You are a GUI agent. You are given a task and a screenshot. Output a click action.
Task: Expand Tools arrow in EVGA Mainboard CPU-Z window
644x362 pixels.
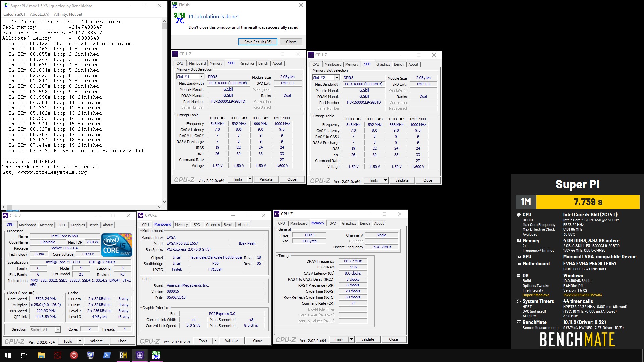215,341
